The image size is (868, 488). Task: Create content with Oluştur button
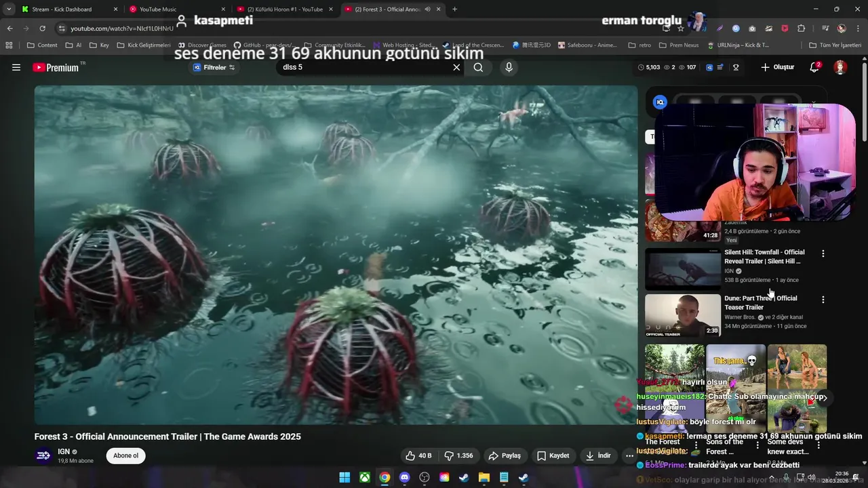tap(778, 67)
